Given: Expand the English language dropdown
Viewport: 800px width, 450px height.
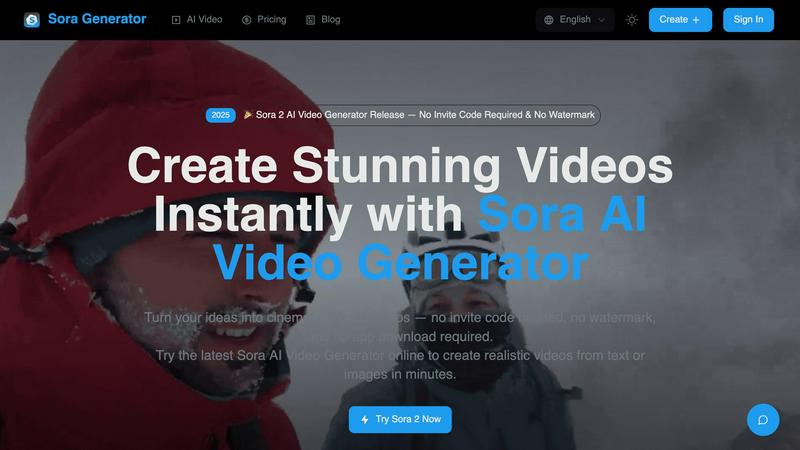Looking at the screenshot, I should point(575,20).
